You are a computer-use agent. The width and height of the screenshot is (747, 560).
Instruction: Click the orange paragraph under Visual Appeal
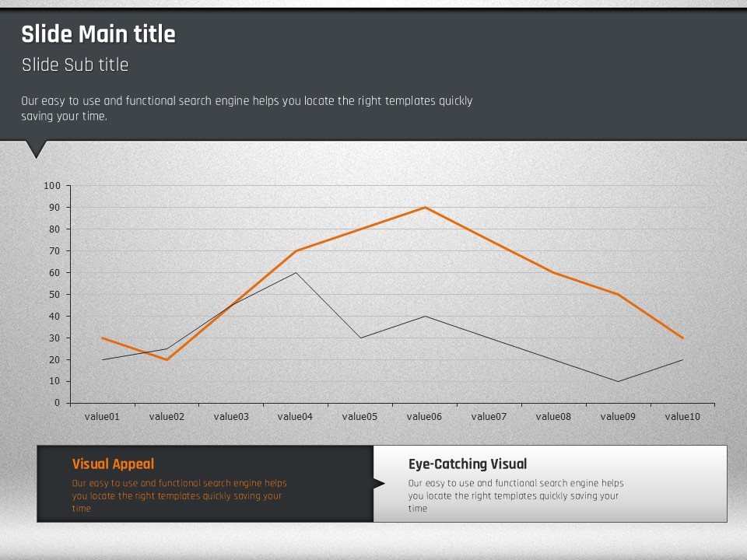tap(179, 495)
